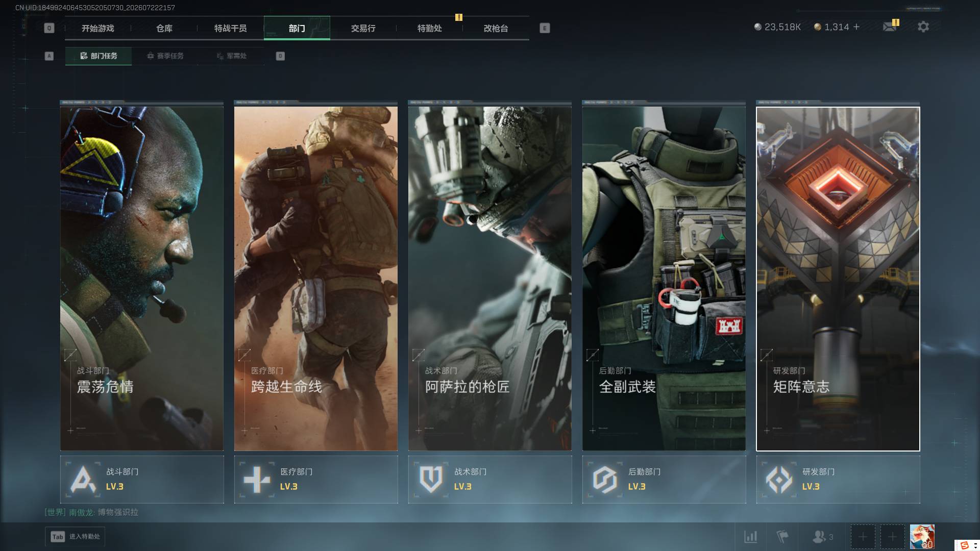The image size is (980, 551).
Task: Open the 全副武装 logistics department card
Action: click(664, 278)
